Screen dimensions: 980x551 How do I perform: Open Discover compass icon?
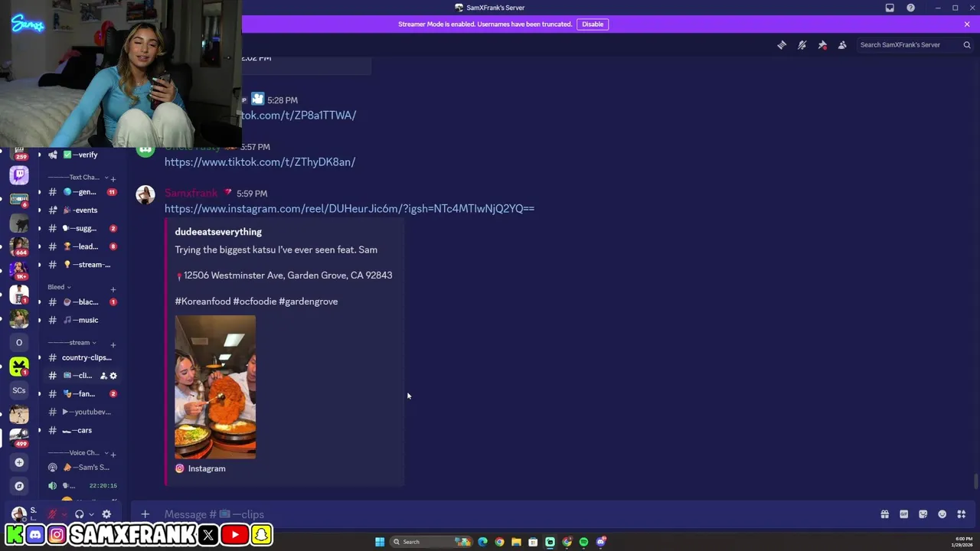19,486
